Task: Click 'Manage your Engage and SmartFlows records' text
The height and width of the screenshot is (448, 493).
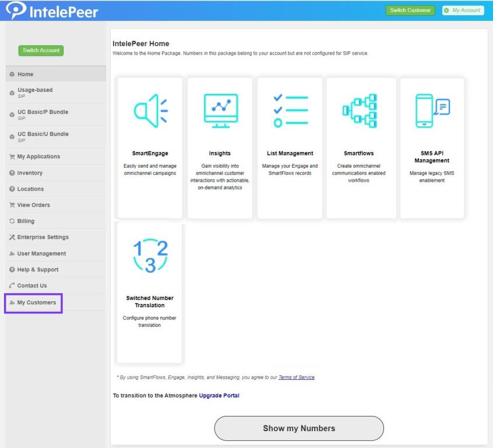Action: (290, 170)
